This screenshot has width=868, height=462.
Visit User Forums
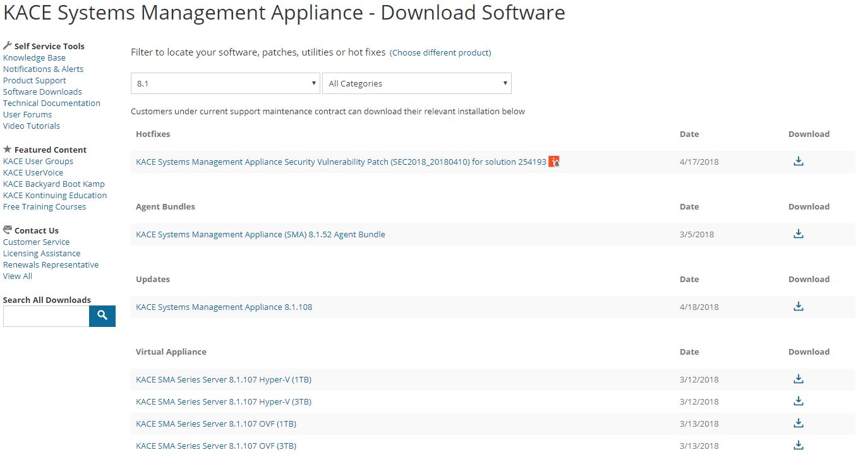click(28, 115)
